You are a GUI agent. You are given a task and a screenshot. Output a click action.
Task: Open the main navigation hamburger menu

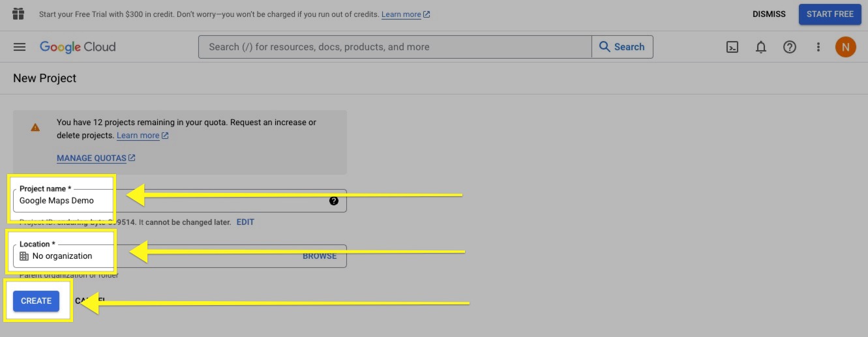[20, 47]
